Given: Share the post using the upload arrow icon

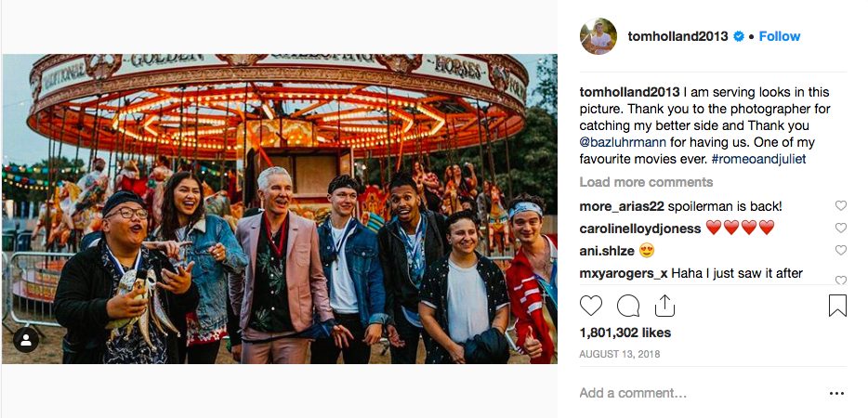Looking at the screenshot, I should tap(664, 305).
